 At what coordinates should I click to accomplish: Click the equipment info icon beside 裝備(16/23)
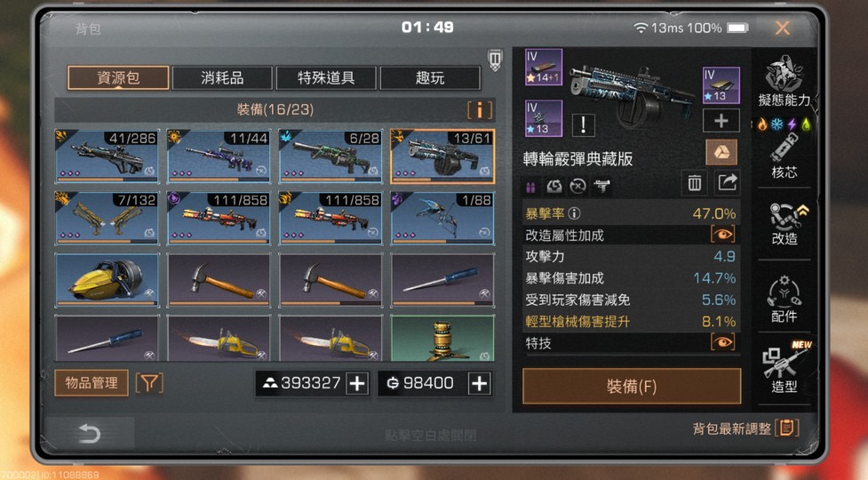(480, 109)
